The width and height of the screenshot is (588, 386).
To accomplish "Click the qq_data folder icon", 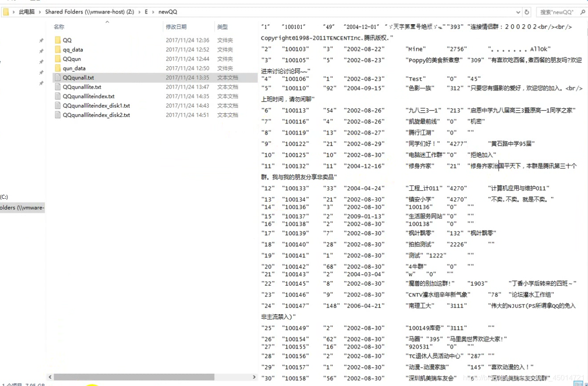I will 57,50.
